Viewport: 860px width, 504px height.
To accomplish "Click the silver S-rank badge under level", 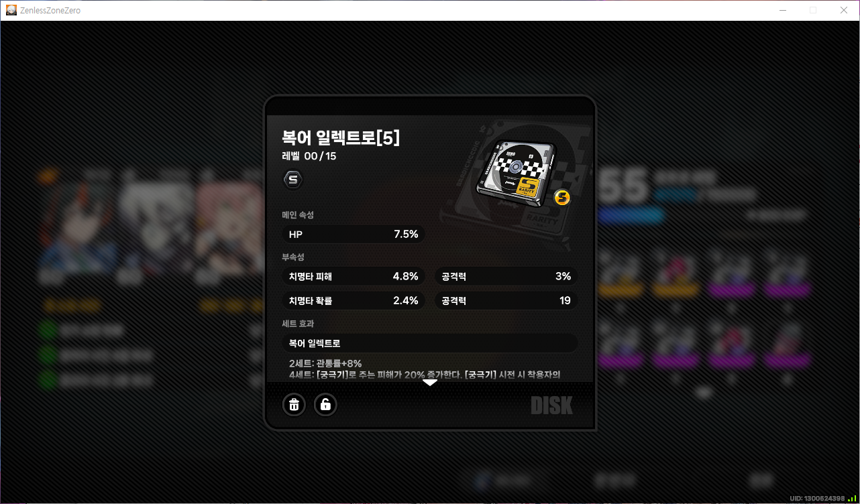I will (292, 180).
